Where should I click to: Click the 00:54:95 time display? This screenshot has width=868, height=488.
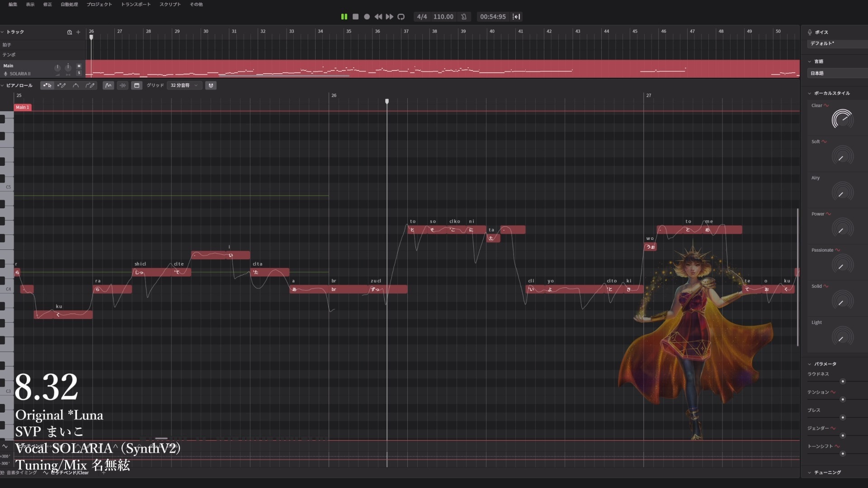[x=493, y=17]
